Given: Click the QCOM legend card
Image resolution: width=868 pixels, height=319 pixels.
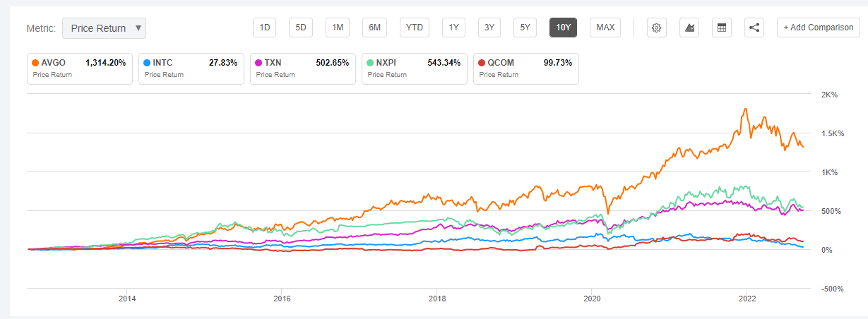Looking at the screenshot, I should point(525,68).
